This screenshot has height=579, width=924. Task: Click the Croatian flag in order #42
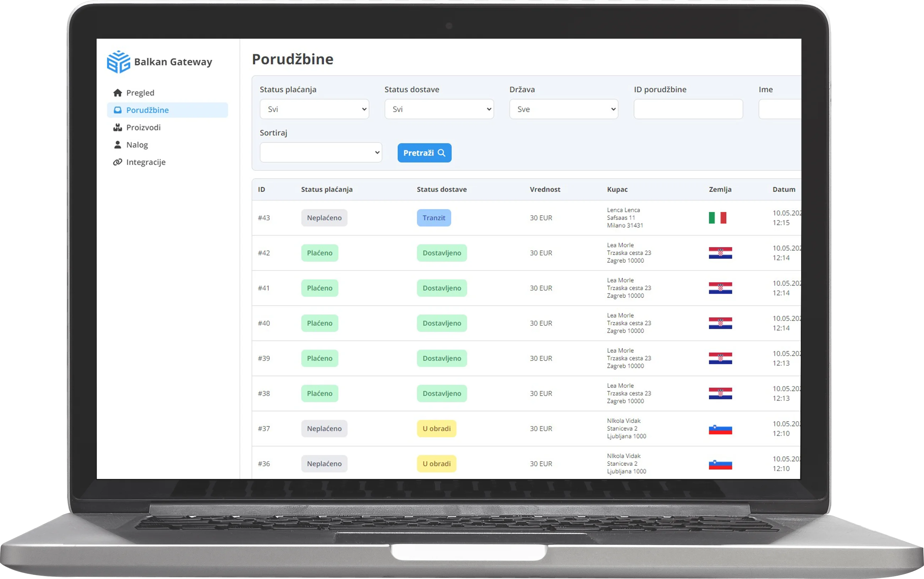point(720,253)
